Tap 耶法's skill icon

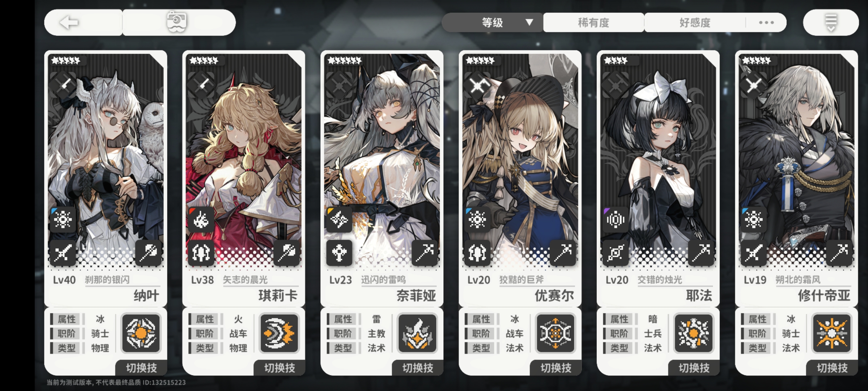click(694, 333)
